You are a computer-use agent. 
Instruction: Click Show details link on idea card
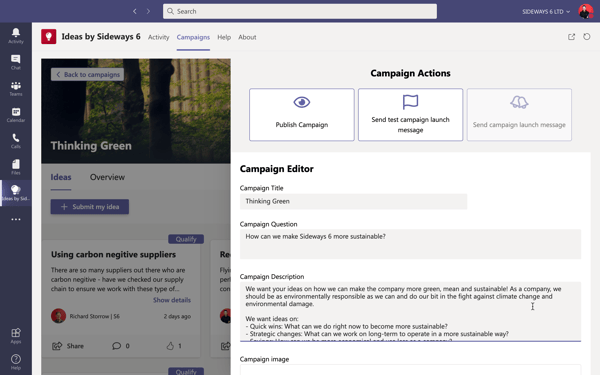point(172,300)
